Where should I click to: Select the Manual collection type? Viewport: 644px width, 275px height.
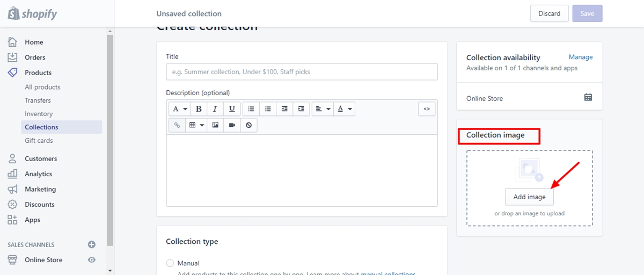point(170,263)
